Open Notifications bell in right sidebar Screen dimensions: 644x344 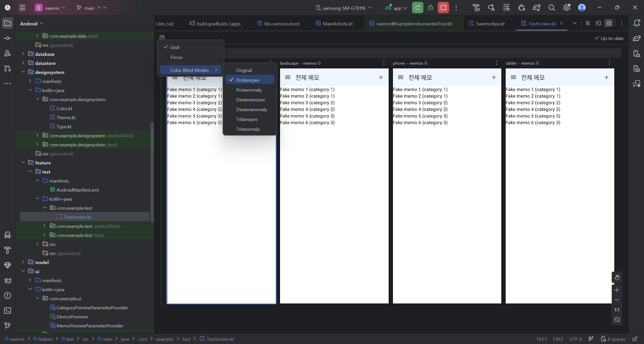[x=637, y=23]
